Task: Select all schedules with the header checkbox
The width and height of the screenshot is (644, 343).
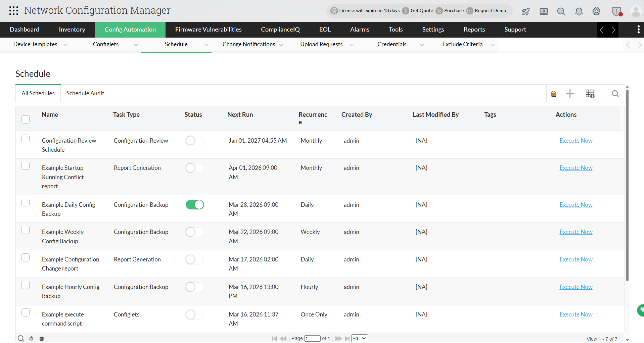Action: (x=26, y=119)
